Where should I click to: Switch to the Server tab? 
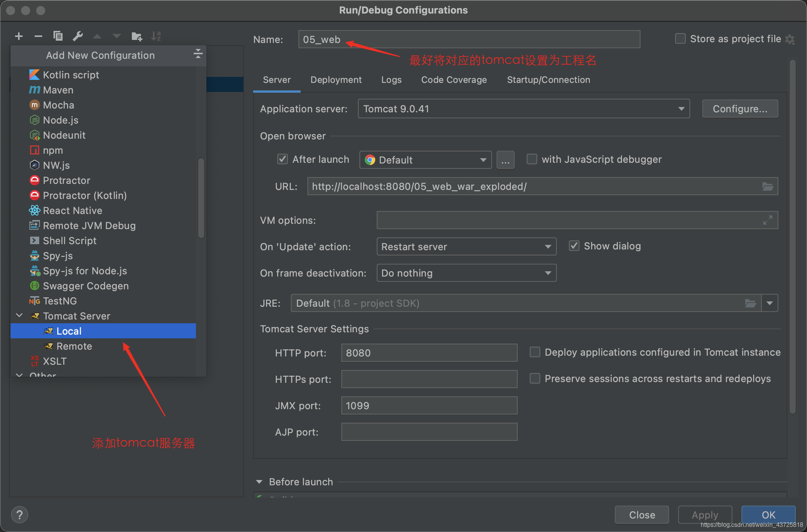point(277,80)
